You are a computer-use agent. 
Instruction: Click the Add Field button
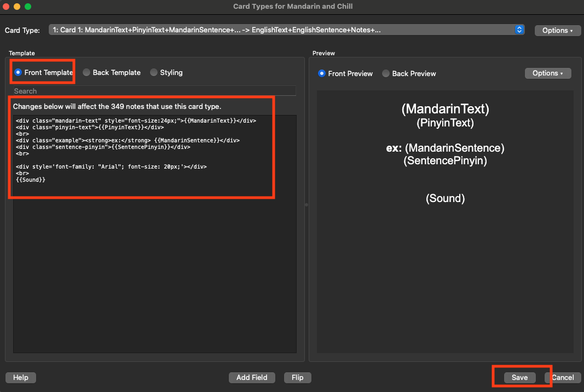252,377
